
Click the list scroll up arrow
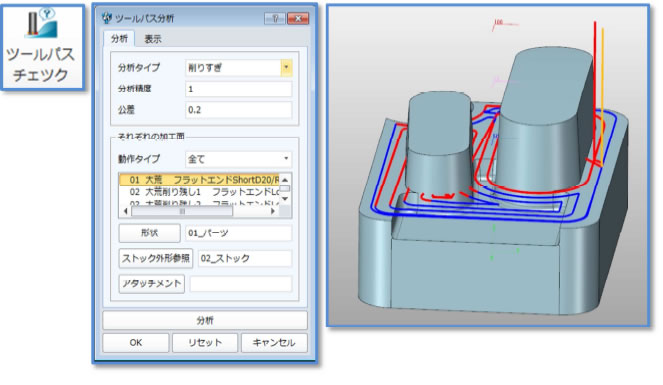point(285,180)
